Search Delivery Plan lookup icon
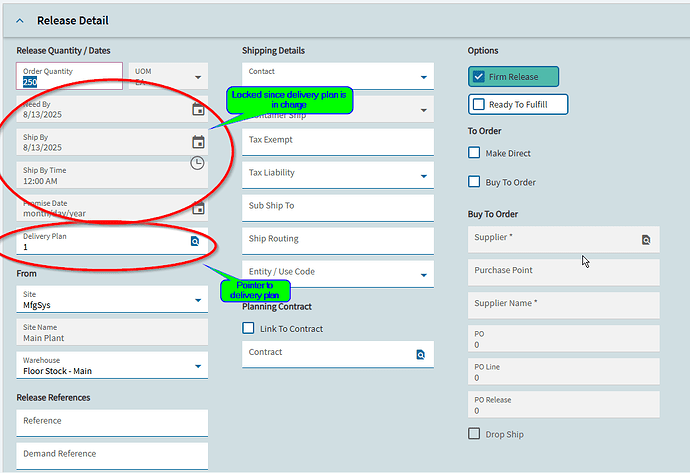The height and width of the screenshot is (473, 690). pos(195,241)
